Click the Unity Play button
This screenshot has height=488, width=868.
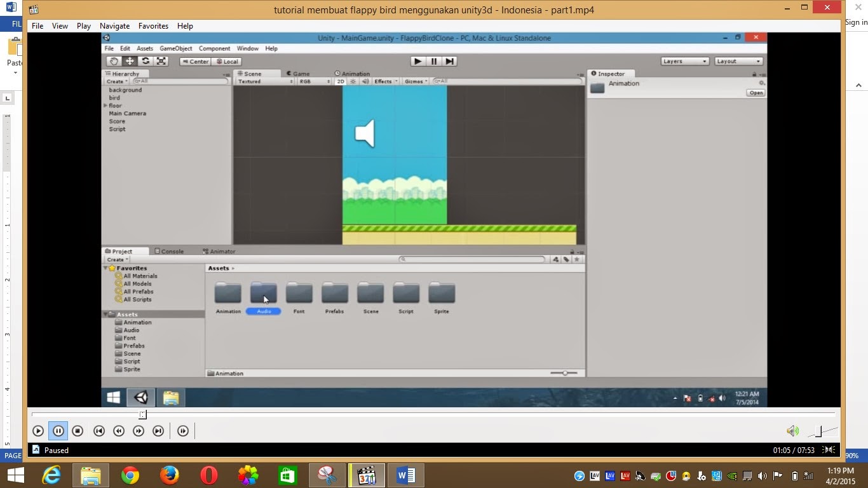click(417, 61)
